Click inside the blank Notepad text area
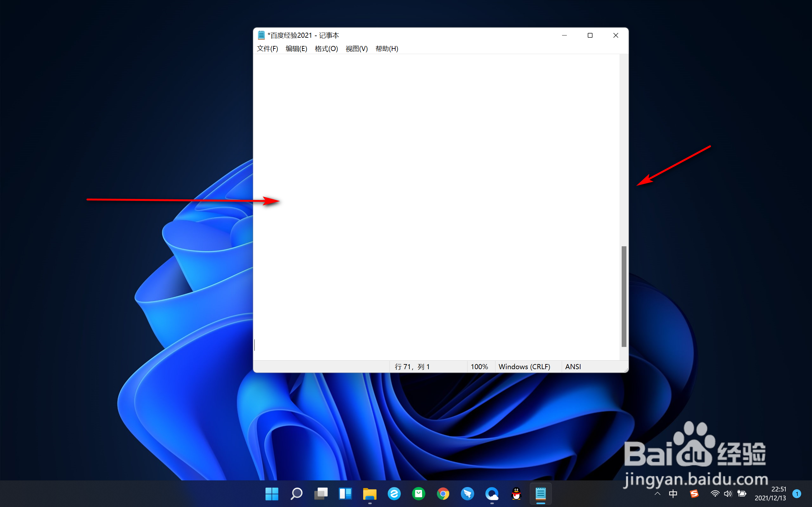Viewport: 812px width, 507px height. [436, 168]
